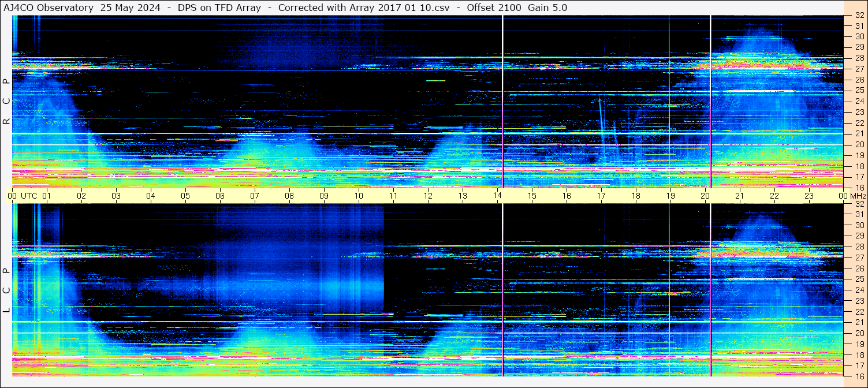This screenshot has height=388, width=868.
Task: Select the 06 hour label on time axis
Action: coord(220,196)
